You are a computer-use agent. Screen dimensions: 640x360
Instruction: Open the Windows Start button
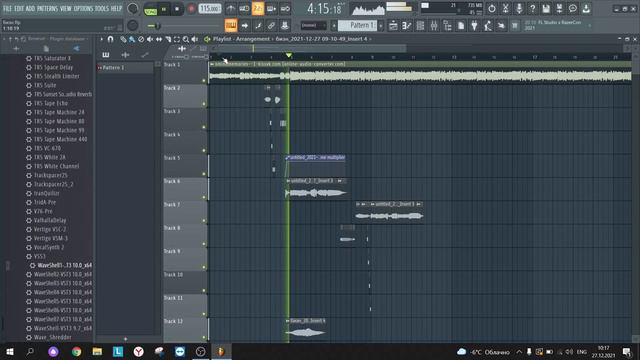[10, 351]
